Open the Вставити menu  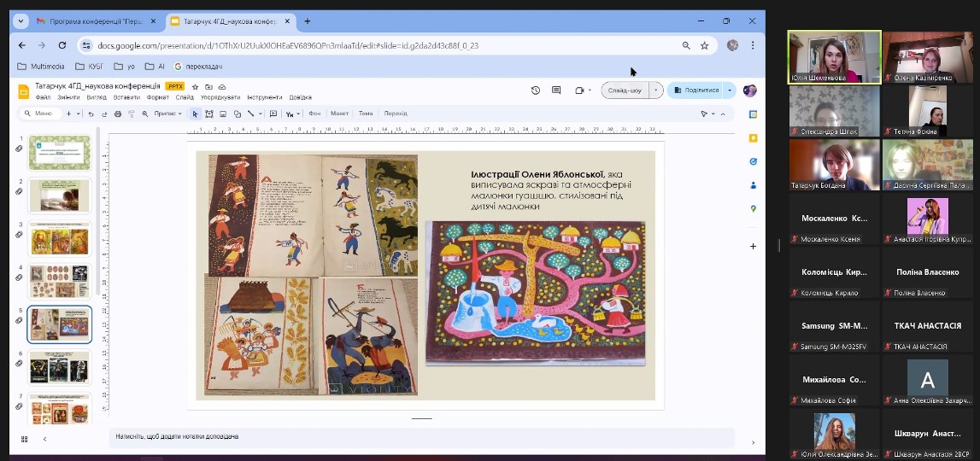click(126, 97)
